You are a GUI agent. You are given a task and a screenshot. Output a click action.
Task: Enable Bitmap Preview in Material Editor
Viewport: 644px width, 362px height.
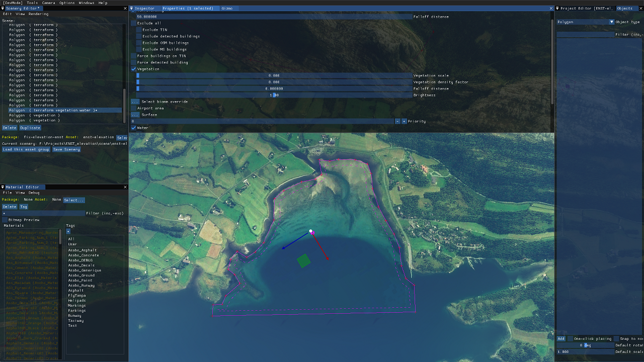[5, 220]
